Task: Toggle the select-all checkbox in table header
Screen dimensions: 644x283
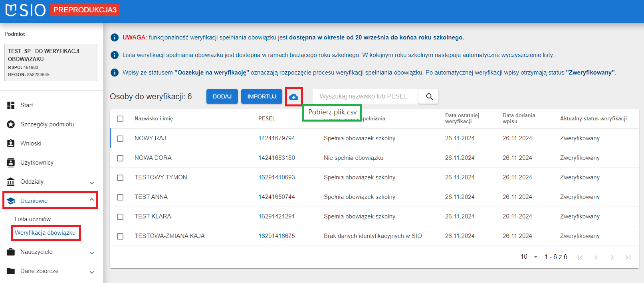Action: (x=120, y=119)
